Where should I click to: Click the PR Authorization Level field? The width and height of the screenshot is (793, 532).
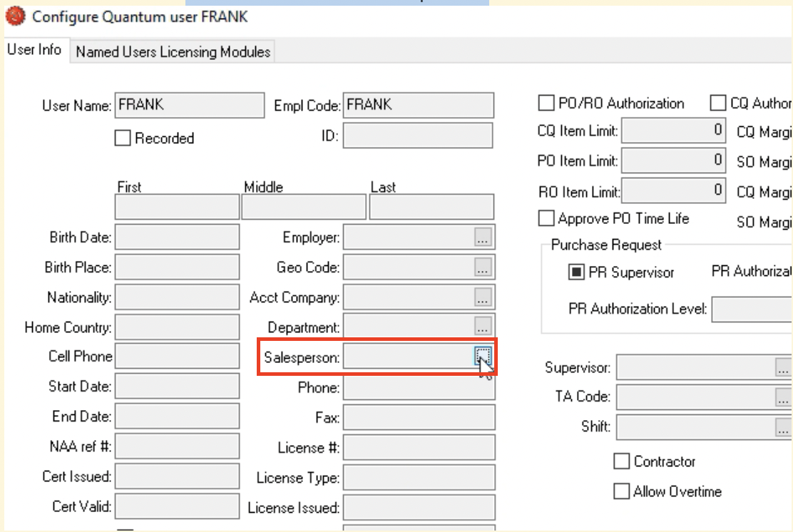[x=752, y=309]
